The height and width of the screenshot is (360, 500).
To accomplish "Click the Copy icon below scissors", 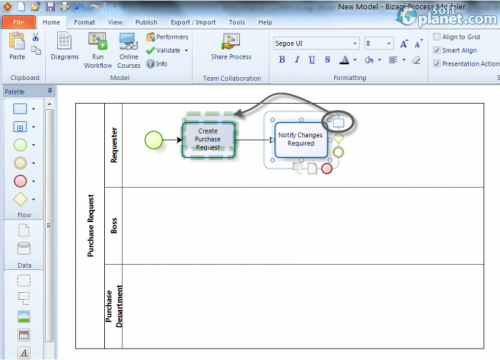I will tap(36, 50).
